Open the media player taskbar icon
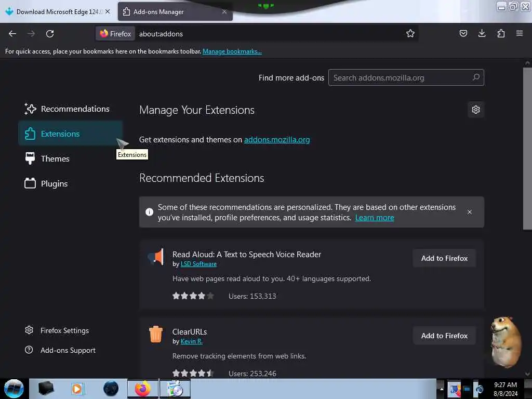Viewport: 532px width, 399px height. pyautogui.click(x=77, y=389)
